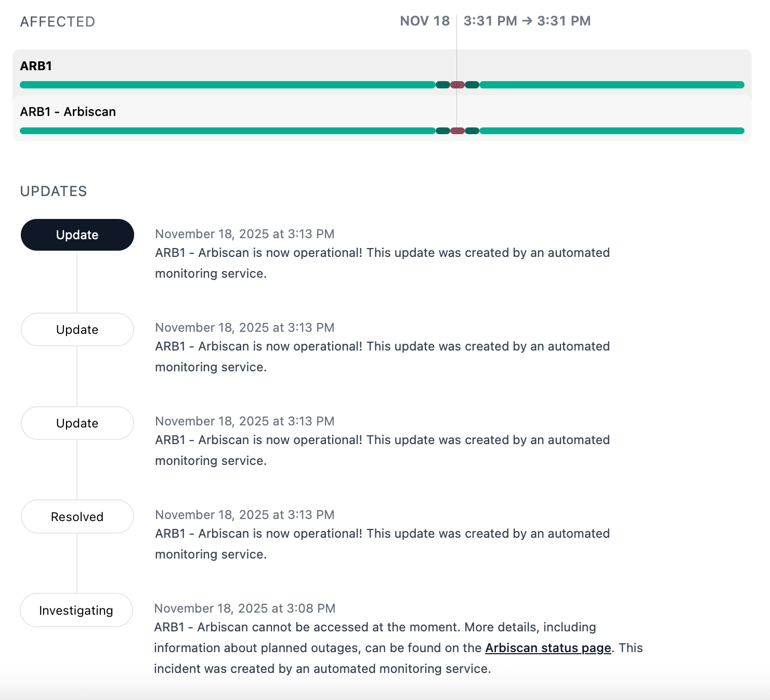This screenshot has height=700, width=770.
Task: Click the long left green segment of ARB1 bar
Action: [227, 85]
